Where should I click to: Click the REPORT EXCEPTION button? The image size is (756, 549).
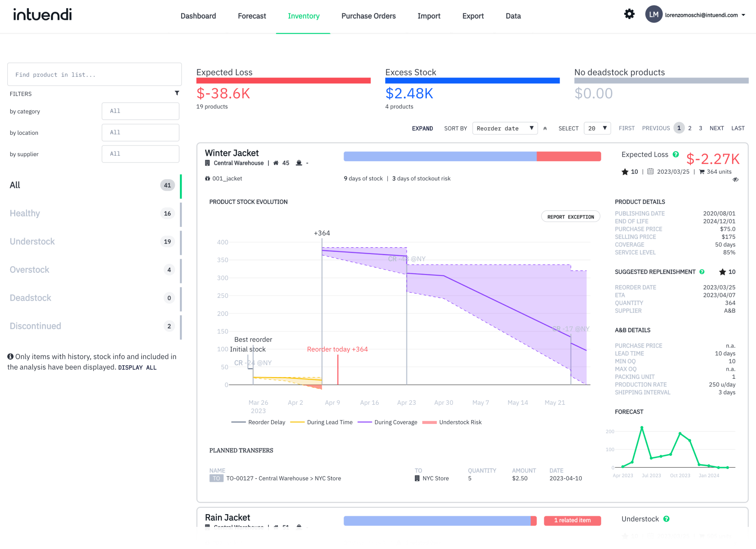570,216
